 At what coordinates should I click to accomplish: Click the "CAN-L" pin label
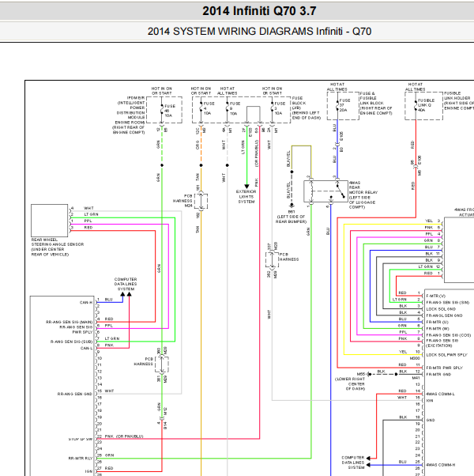point(86,348)
